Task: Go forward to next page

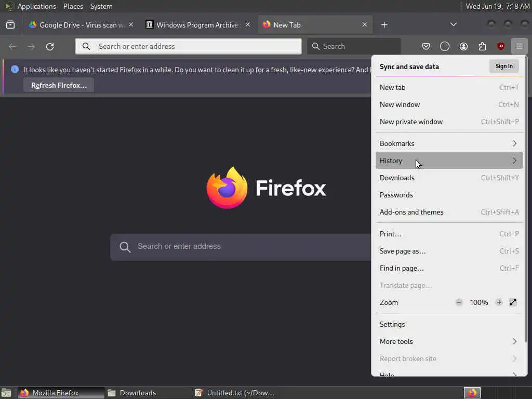Action: (x=31, y=46)
